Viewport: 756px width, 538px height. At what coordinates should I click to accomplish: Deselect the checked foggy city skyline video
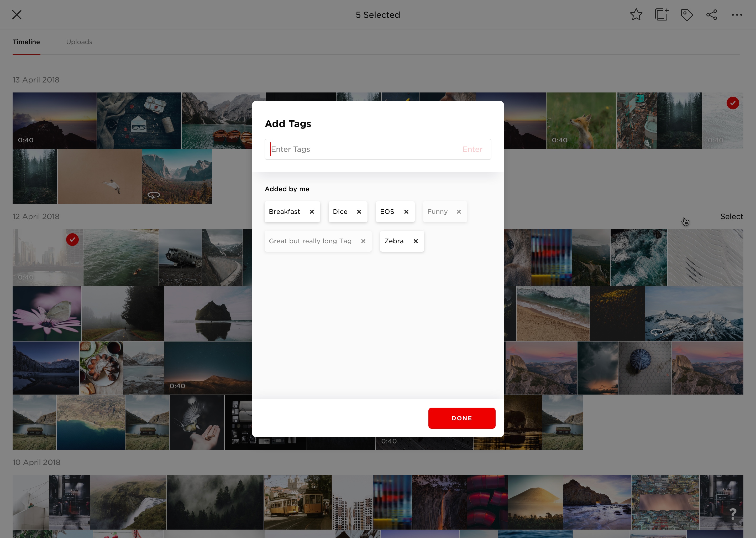coord(72,240)
